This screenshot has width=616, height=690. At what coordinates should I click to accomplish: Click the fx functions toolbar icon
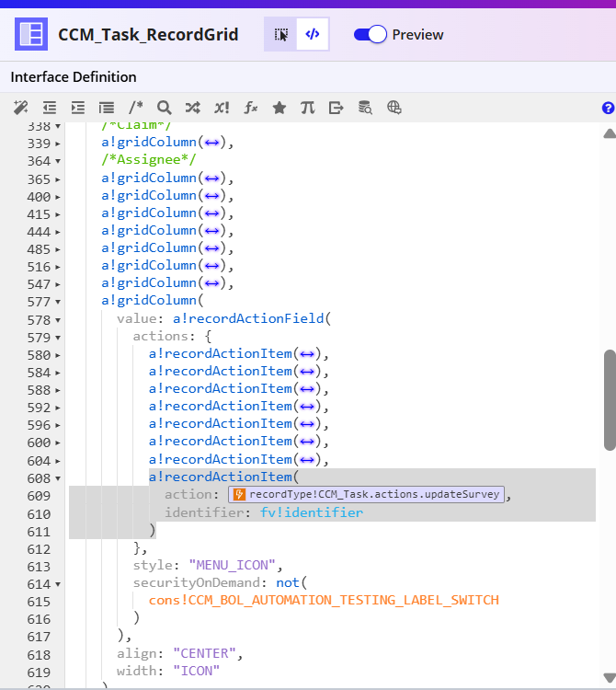pyautogui.click(x=251, y=108)
